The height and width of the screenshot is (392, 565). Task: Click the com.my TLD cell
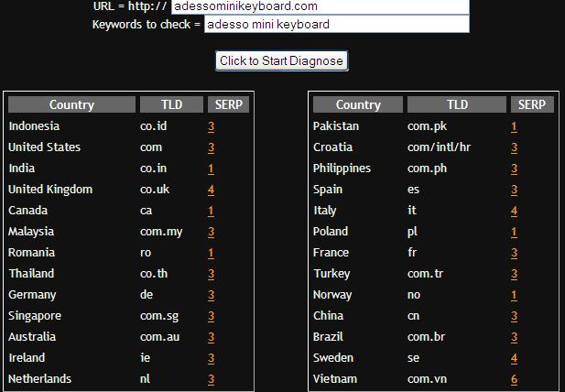click(161, 232)
